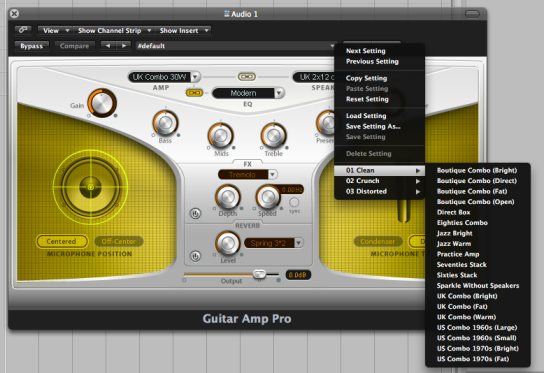
Task: Select Sparkle Without Speakers preset
Action: coord(478,285)
